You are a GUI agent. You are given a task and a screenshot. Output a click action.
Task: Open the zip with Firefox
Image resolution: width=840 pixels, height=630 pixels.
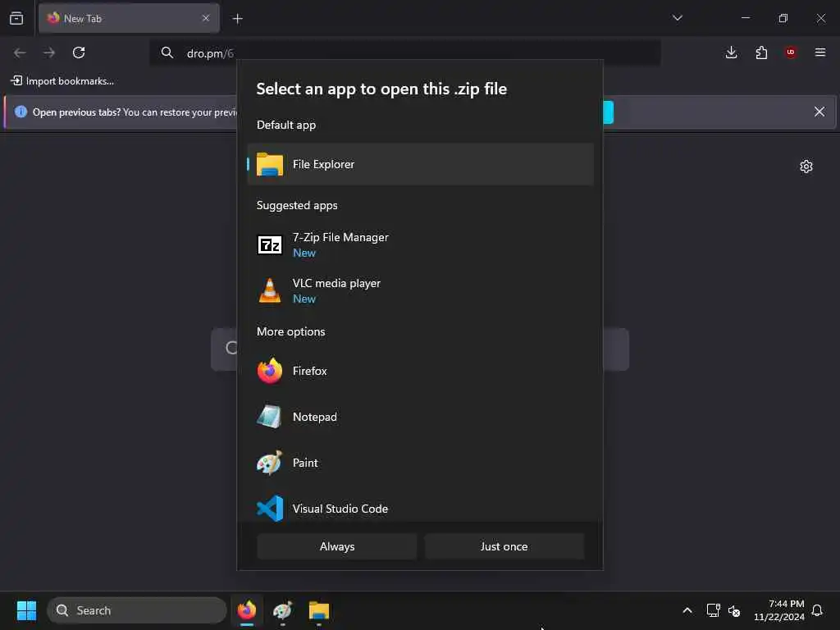pyautogui.click(x=421, y=371)
